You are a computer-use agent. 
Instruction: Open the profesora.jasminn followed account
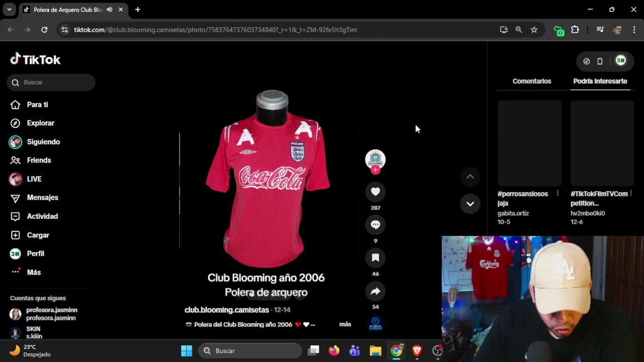point(44,314)
